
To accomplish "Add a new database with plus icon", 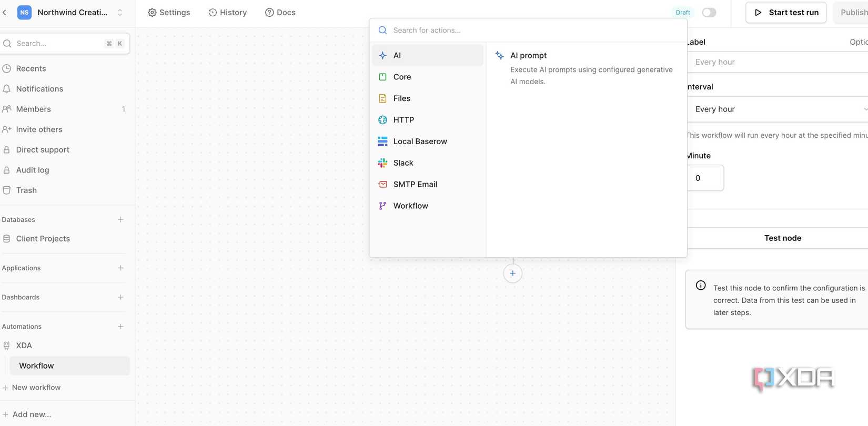I will 120,219.
